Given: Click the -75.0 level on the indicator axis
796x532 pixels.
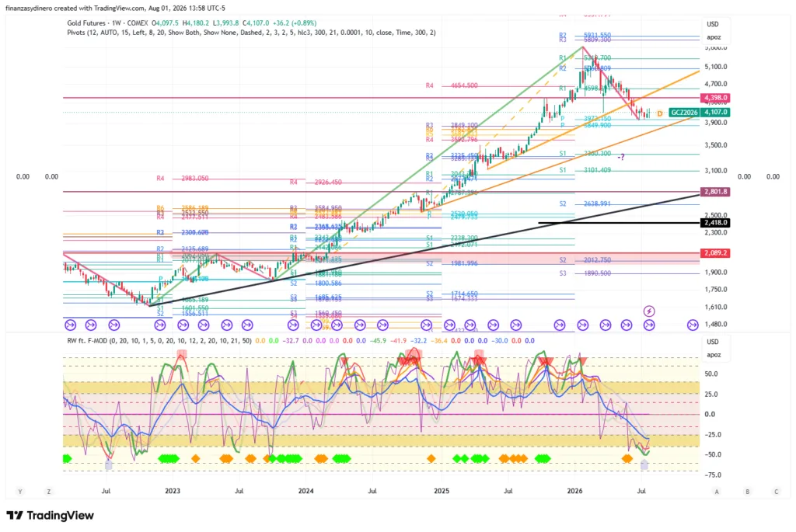Looking at the screenshot, I should point(712,475).
